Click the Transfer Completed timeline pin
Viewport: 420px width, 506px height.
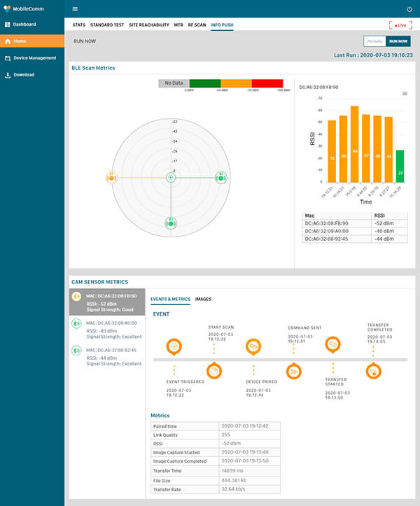click(374, 371)
